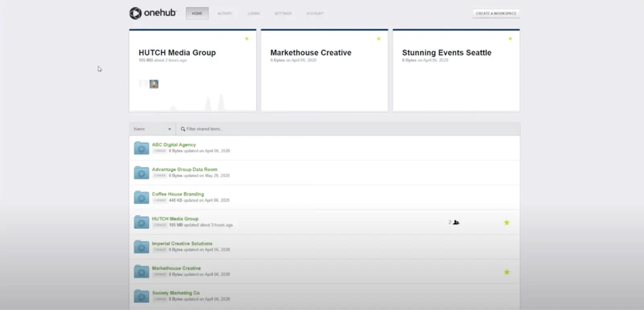Toggle the star on Markethouse Creative card

point(378,39)
